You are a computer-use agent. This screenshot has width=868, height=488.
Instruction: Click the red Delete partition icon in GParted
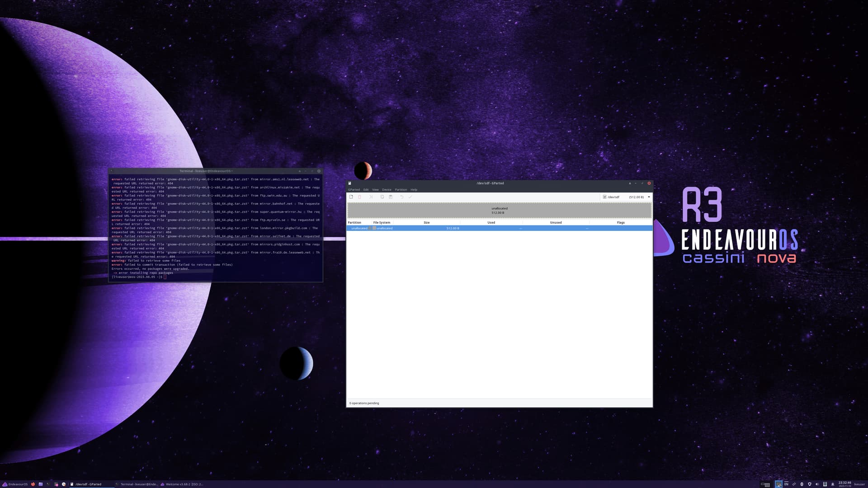pyautogui.click(x=359, y=197)
